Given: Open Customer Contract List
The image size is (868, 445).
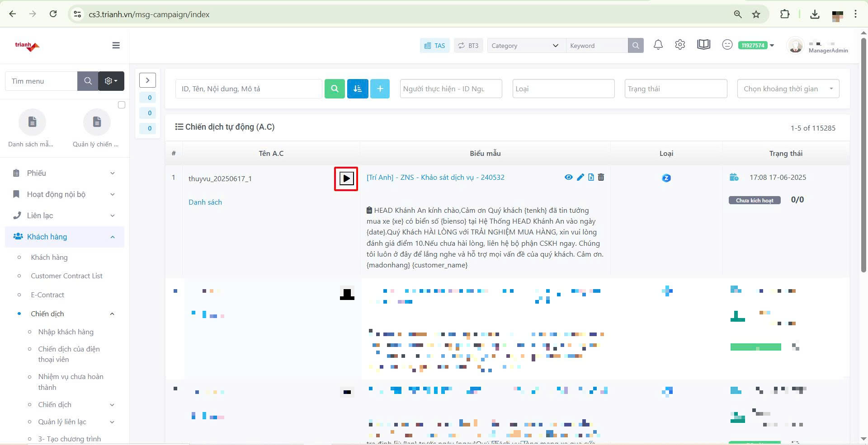Looking at the screenshot, I should point(66,276).
